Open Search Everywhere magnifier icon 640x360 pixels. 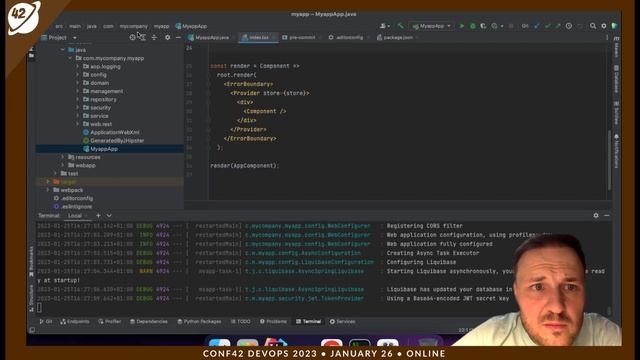[593, 26]
